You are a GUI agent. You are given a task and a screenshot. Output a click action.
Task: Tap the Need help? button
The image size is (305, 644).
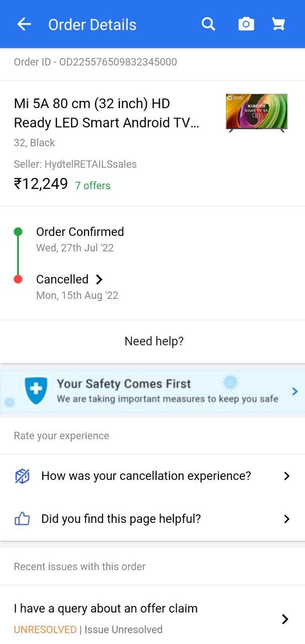(x=154, y=341)
